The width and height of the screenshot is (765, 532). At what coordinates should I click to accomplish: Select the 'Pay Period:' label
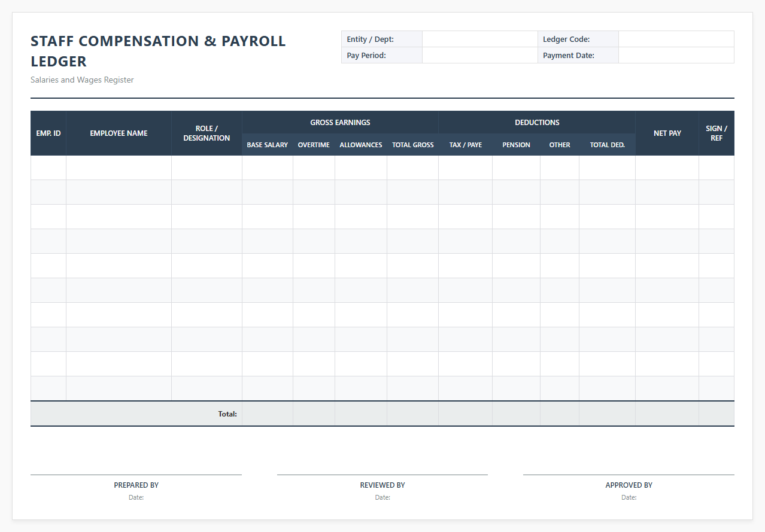366,55
